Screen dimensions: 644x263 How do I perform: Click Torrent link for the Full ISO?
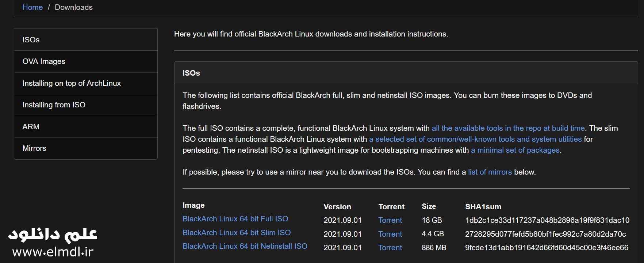390,220
